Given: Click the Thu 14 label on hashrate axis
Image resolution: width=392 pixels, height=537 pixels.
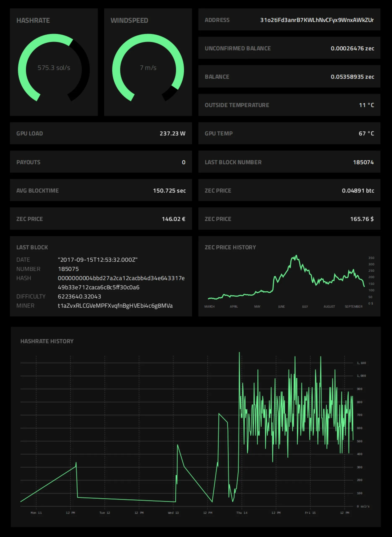Looking at the screenshot, I should (x=241, y=513).
